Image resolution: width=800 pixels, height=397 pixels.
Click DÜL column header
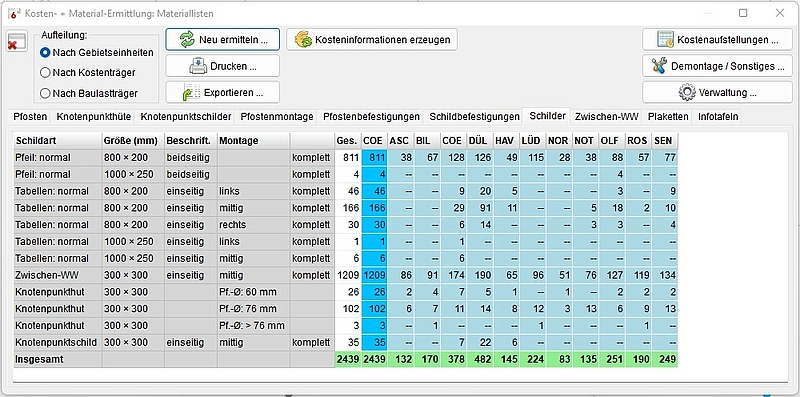pos(480,141)
